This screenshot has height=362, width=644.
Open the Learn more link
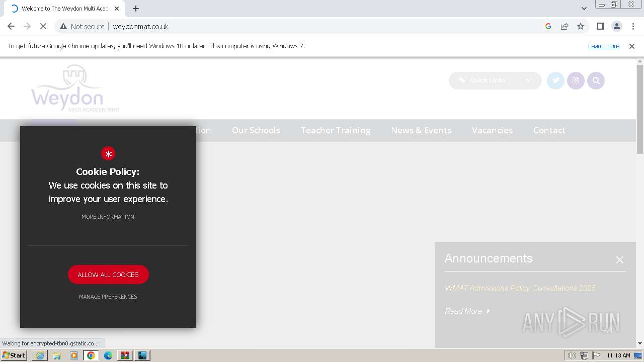pyautogui.click(x=604, y=46)
